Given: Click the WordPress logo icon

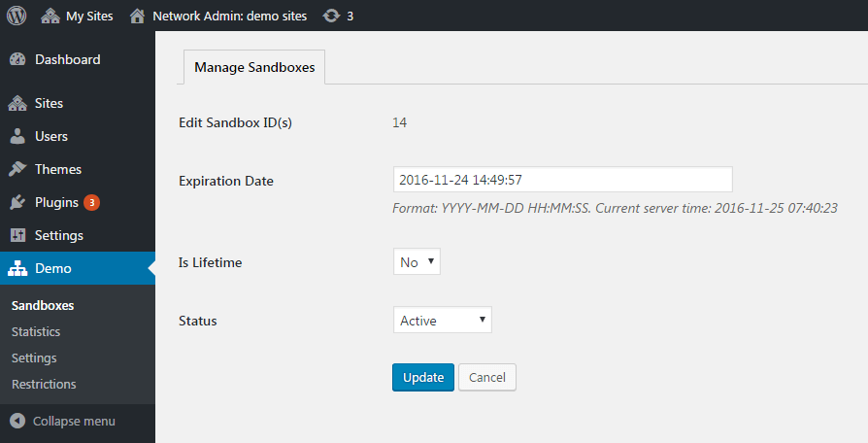Looking at the screenshot, I should [17, 16].
